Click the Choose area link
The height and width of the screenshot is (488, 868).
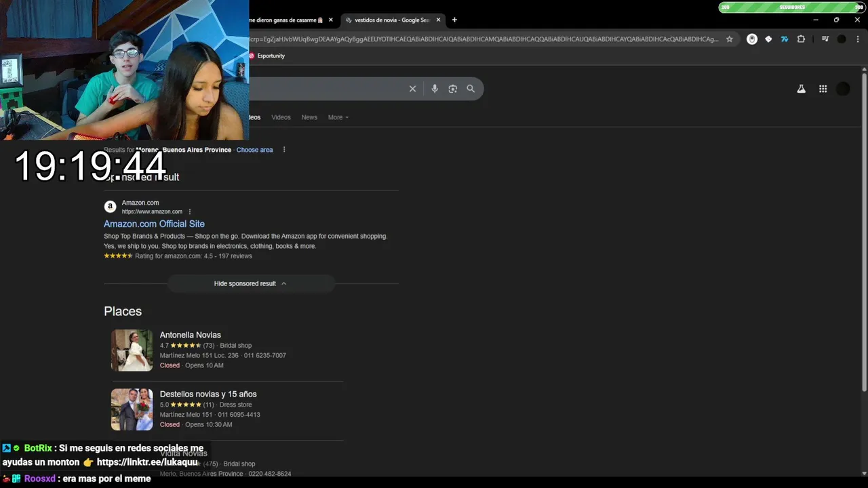(254, 150)
